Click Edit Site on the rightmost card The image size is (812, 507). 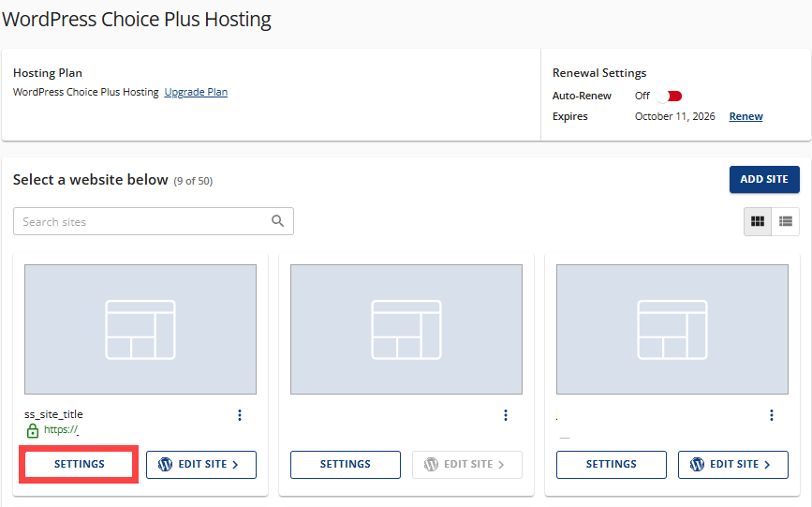[x=733, y=465]
